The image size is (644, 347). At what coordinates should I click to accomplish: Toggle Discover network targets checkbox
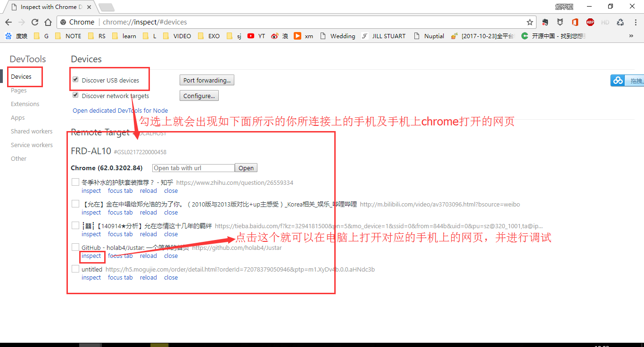coord(75,95)
